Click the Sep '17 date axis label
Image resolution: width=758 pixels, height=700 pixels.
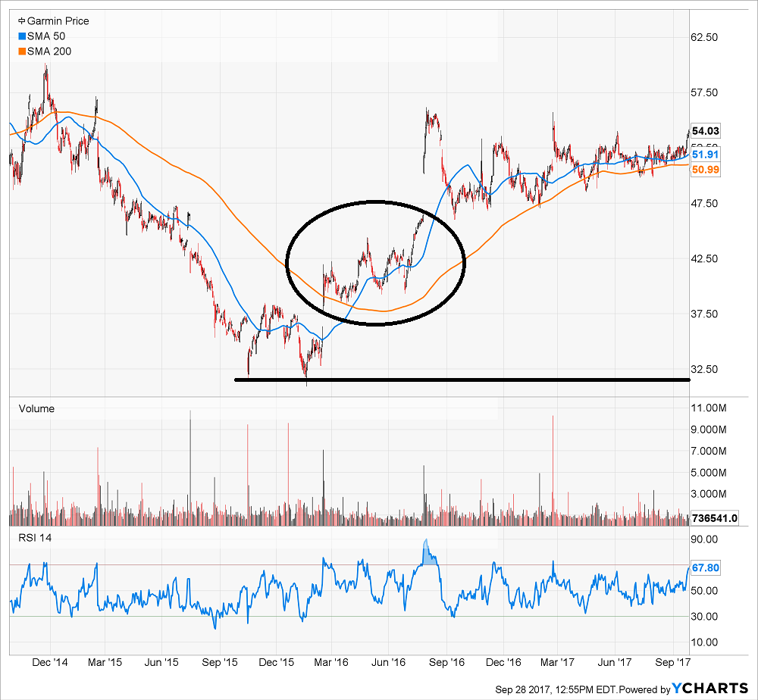pyautogui.click(x=673, y=662)
